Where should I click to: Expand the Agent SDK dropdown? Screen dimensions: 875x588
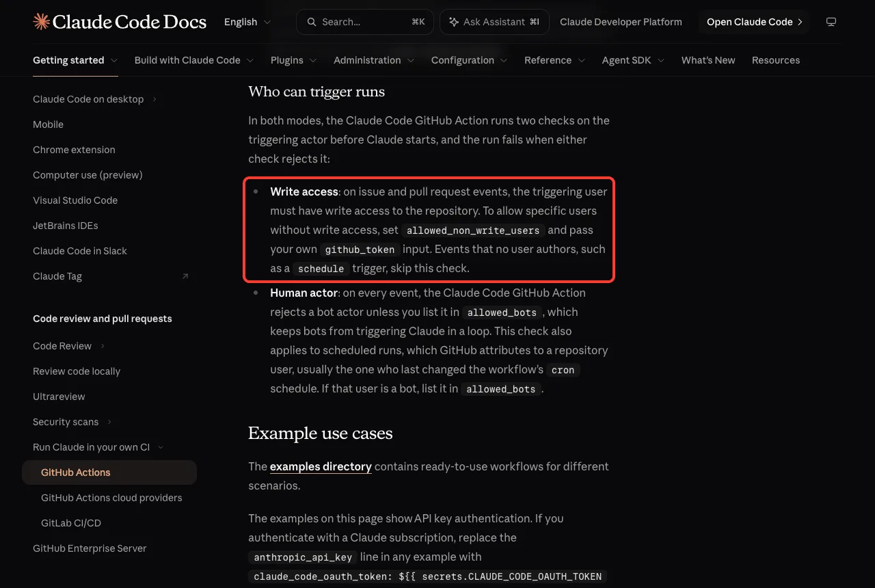click(634, 60)
